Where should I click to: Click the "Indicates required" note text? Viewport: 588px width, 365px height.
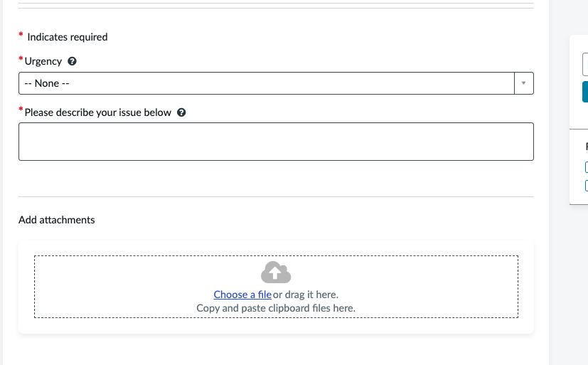point(68,37)
